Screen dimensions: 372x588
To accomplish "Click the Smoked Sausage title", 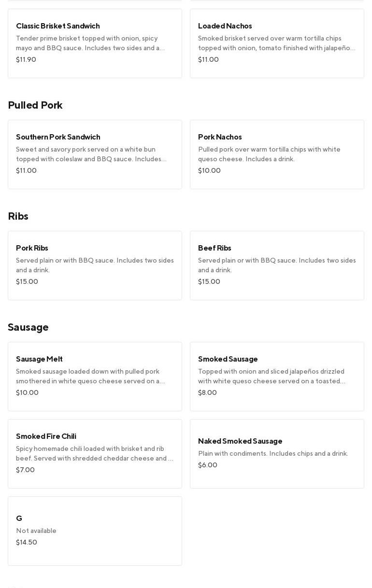I will click(228, 359).
